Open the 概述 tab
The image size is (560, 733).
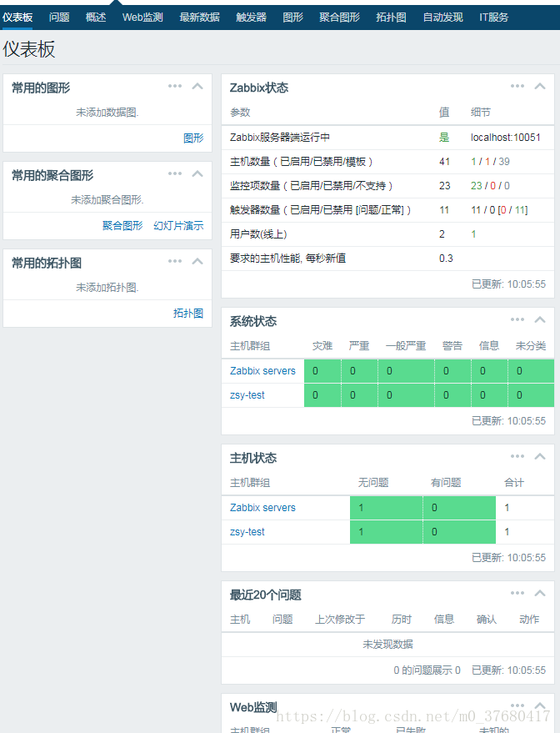tap(96, 18)
